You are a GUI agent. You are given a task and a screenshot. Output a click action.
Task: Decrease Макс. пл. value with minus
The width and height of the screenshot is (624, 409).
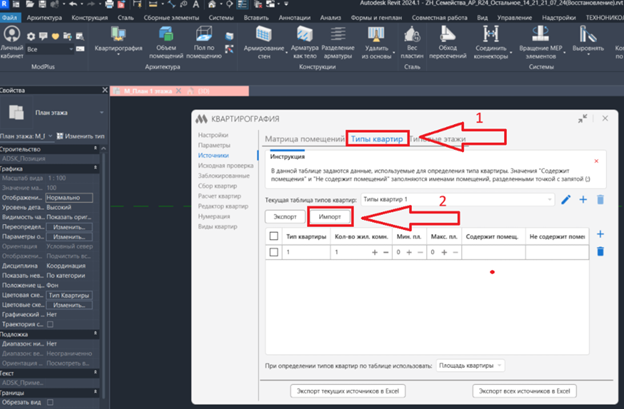click(455, 252)
